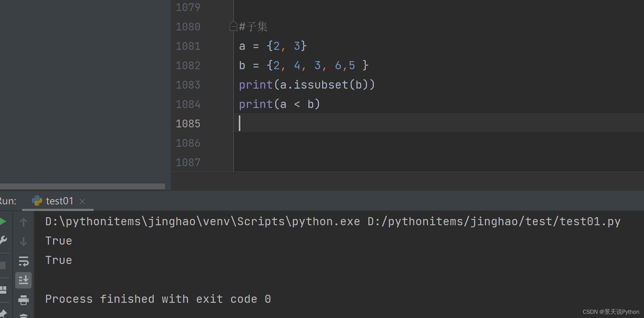Image resolution: width=644 pixels, height=318 pixels.
Task: Click line number 1083 in the gutter
Action: coord(188,85)
